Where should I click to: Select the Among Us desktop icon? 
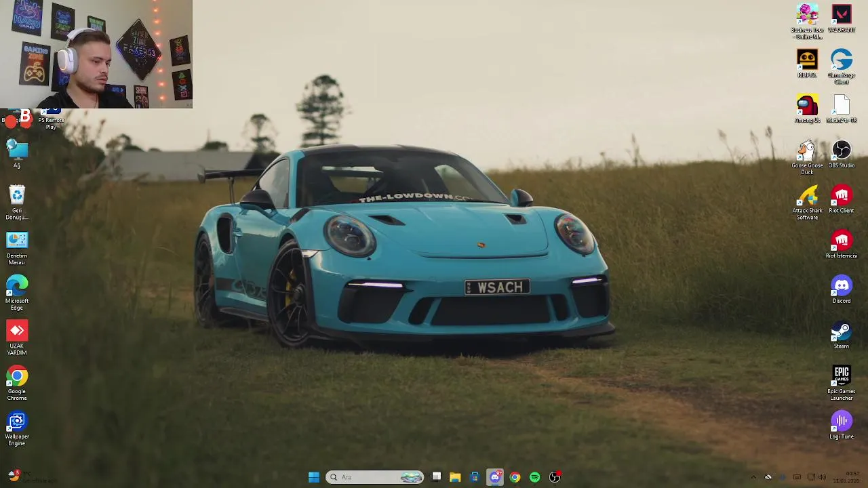tap(807, 108)
